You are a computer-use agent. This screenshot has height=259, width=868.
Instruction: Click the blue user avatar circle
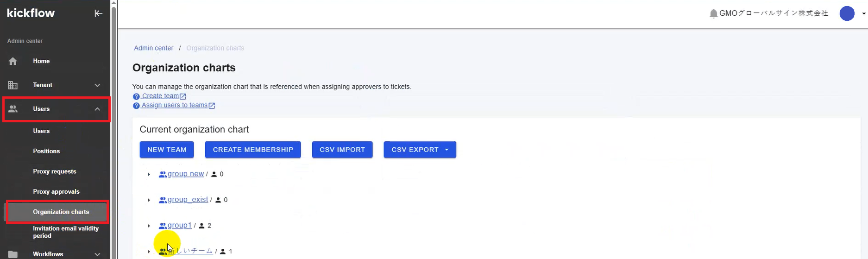click(x=847, y=13)
